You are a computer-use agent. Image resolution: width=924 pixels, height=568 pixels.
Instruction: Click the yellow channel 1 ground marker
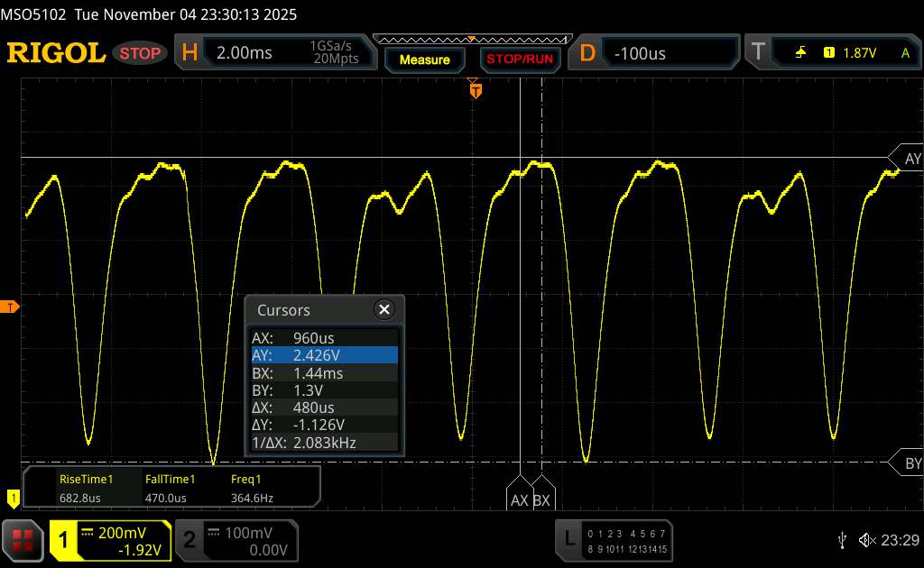coord(13,497)
